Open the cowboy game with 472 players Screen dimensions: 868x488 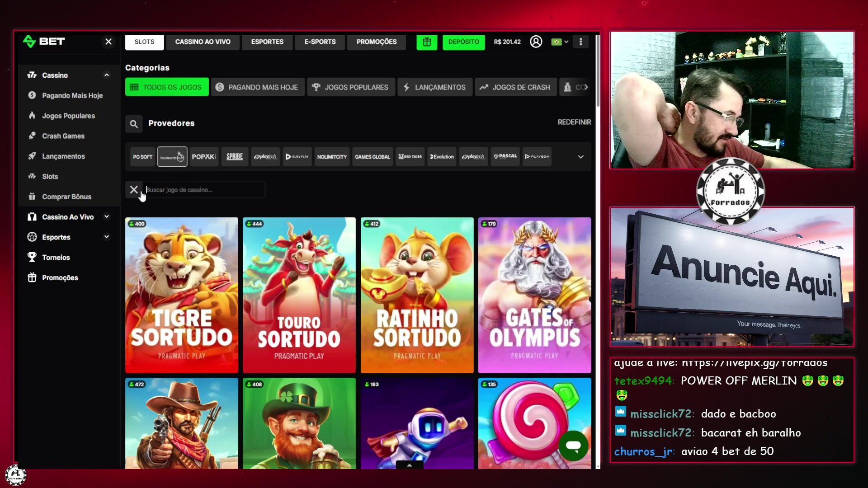(x=182, y=423)
